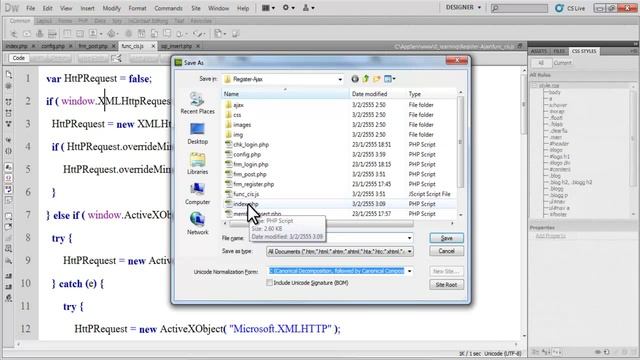Click Balance Braces in coding toolbar

9,151
